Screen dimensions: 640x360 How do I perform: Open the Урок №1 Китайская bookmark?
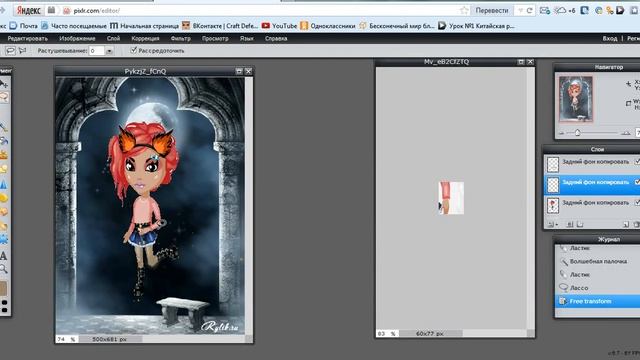(x=476, y=26)
